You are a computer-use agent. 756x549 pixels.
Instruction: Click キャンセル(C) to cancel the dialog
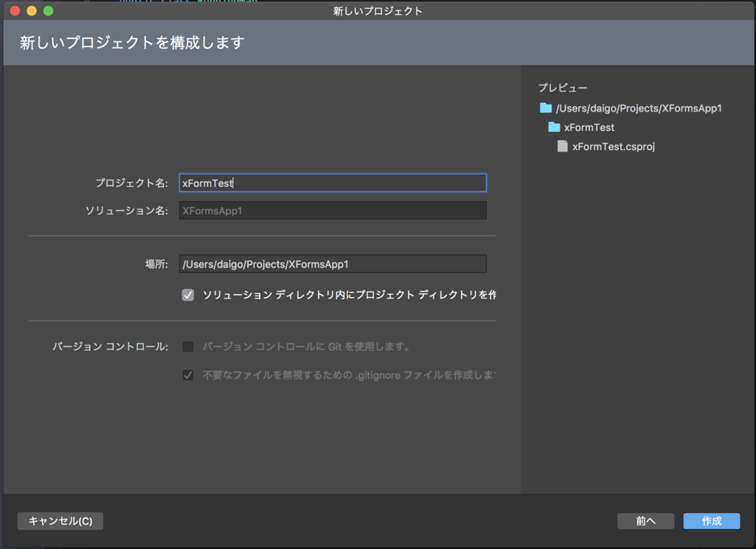[60, 521]
